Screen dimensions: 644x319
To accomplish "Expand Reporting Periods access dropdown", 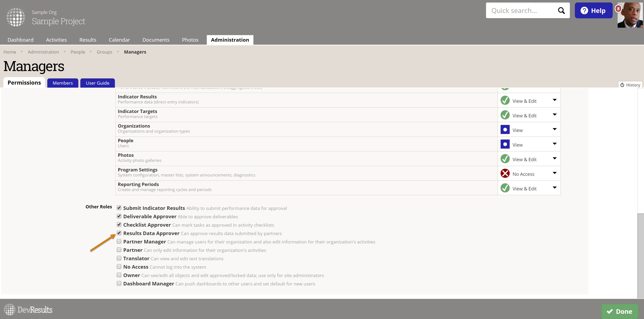I will (554, 188).
